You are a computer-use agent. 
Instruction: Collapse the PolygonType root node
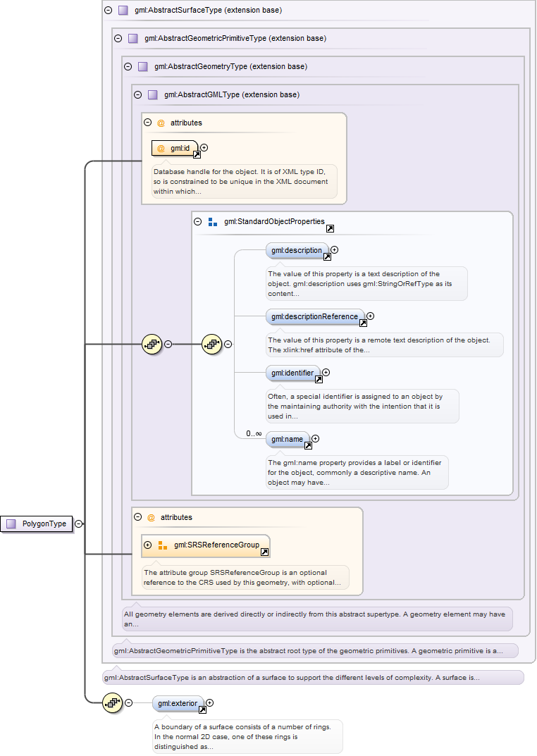[79, 523]
